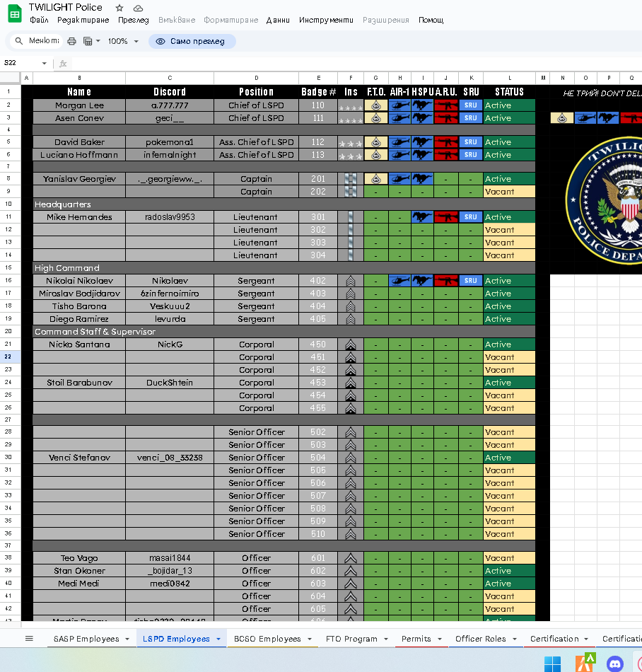
Task: Open the Редактиране menu
Action: tap(83, 20)
